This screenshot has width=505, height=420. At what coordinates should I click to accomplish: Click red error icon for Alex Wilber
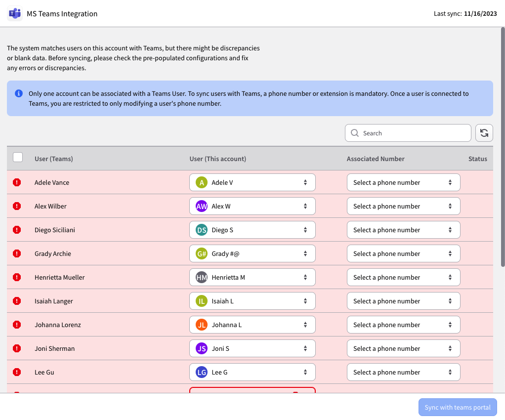click(17, 206)
